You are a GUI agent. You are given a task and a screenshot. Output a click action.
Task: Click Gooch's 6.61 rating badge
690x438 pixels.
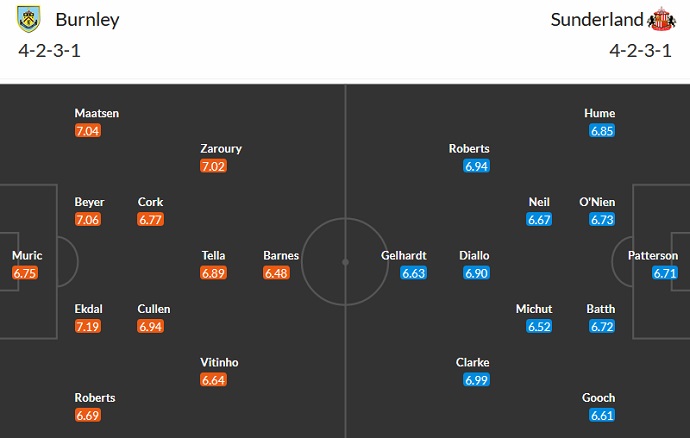tap(602, 415)
